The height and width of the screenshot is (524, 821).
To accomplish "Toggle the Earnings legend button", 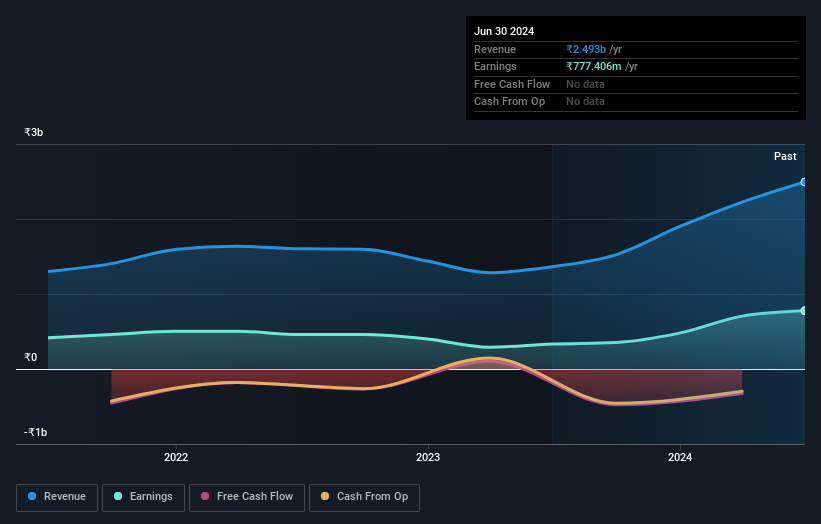I will coord(143,497).
